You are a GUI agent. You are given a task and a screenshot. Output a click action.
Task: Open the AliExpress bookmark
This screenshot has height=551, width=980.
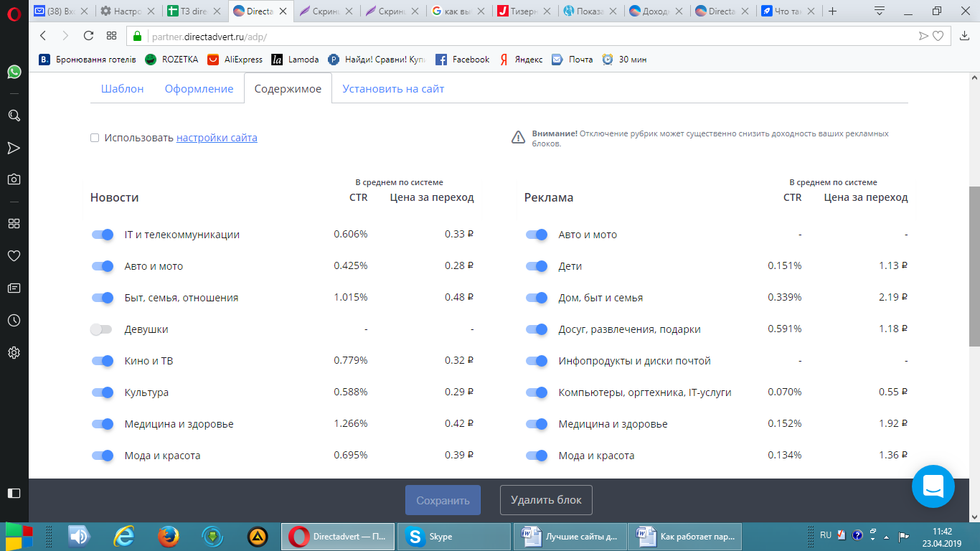(x=235, y=60)
